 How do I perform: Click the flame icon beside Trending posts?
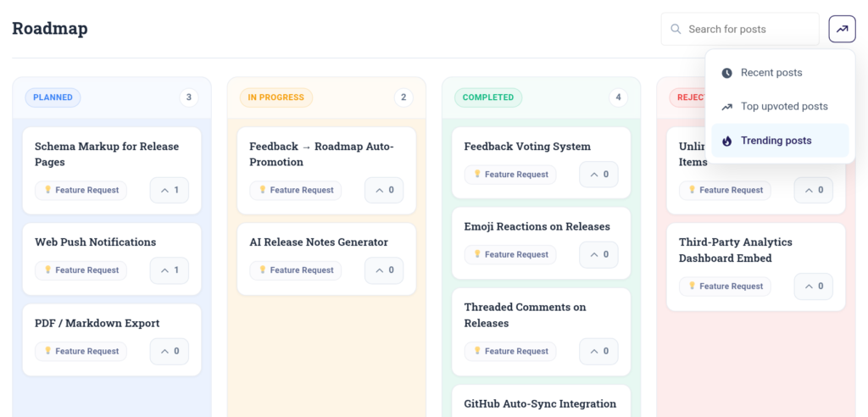click(x=726, y=141)
